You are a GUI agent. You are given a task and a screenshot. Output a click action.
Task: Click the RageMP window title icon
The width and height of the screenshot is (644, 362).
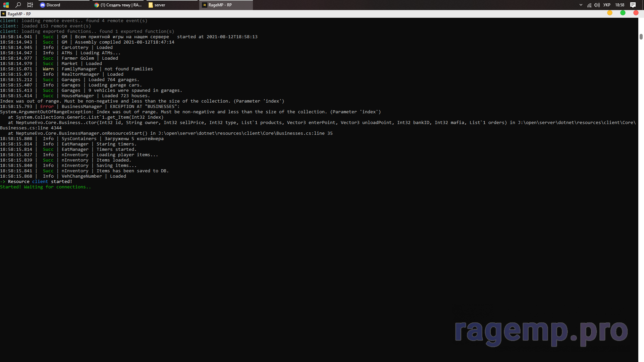[3, 14]
